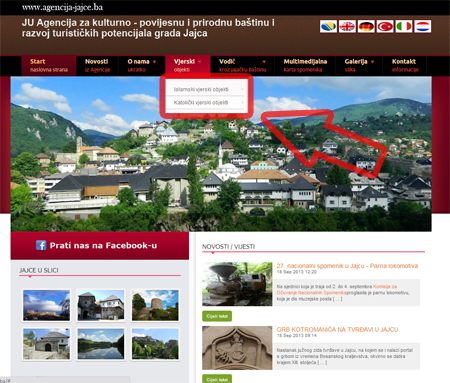Click Multimedijalna karta spomenika menu item
This screenshot has height=383, width=450.
pyautogui.click(x=305, y=66)
